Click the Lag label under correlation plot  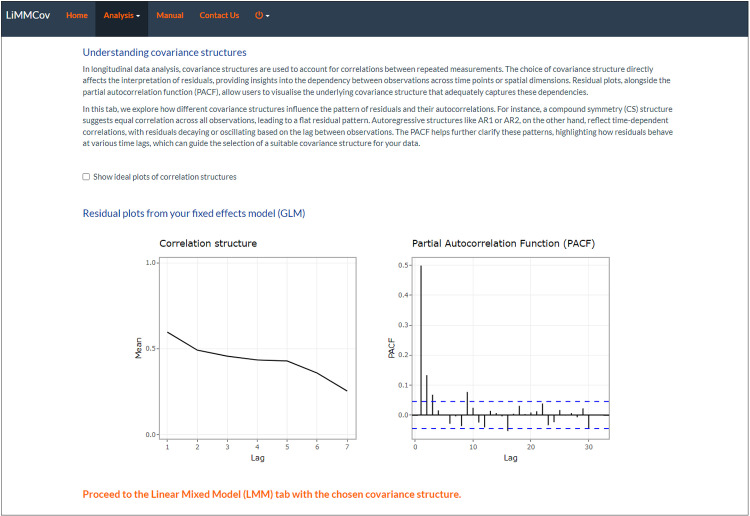click(257, 458)
